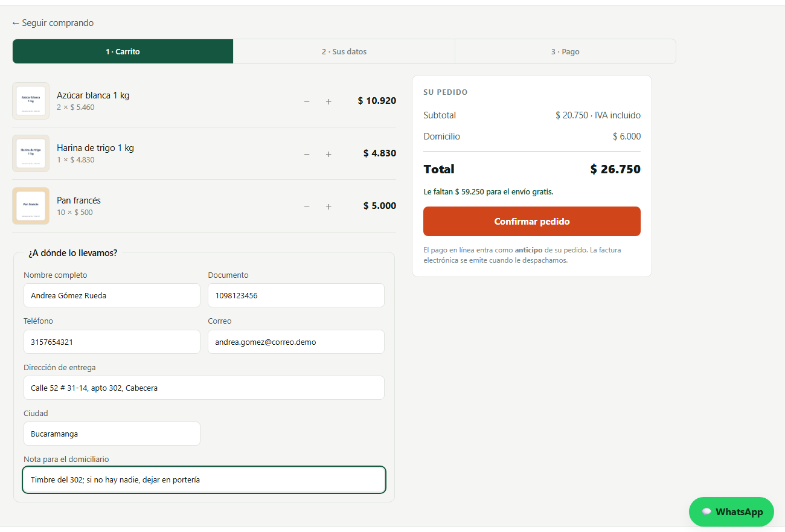Select the Domicilio fee $ 6.000
Image resolution: width=785 pixels, height=532 pixels.
click(x=627, y=136)
